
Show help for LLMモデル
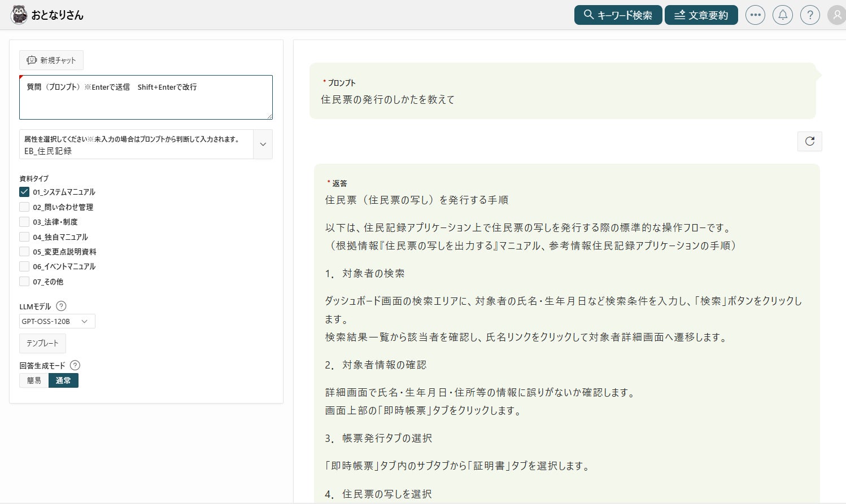click(x=61, y=306)
